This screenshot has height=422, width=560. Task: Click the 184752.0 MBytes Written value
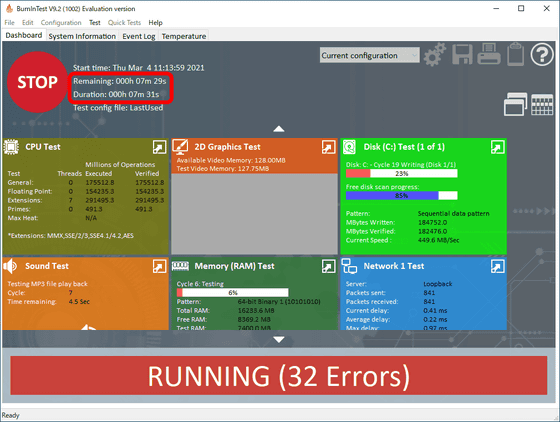432,222
